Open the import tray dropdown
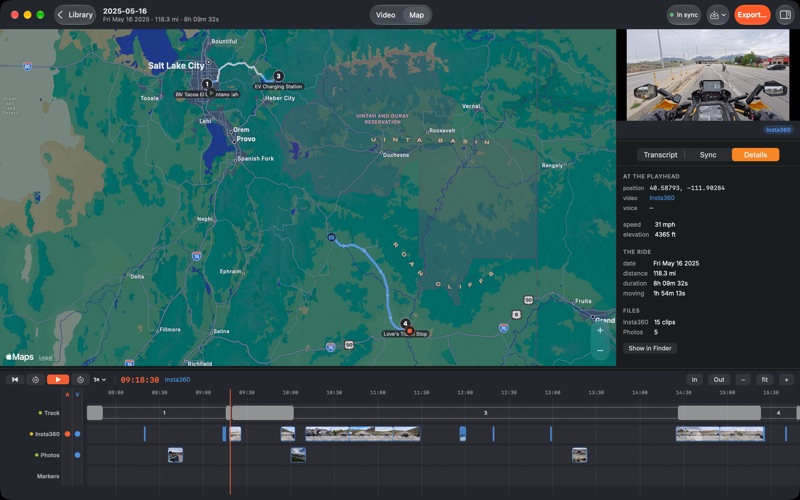This screenshot has width=800, height=500. [718, 15]
